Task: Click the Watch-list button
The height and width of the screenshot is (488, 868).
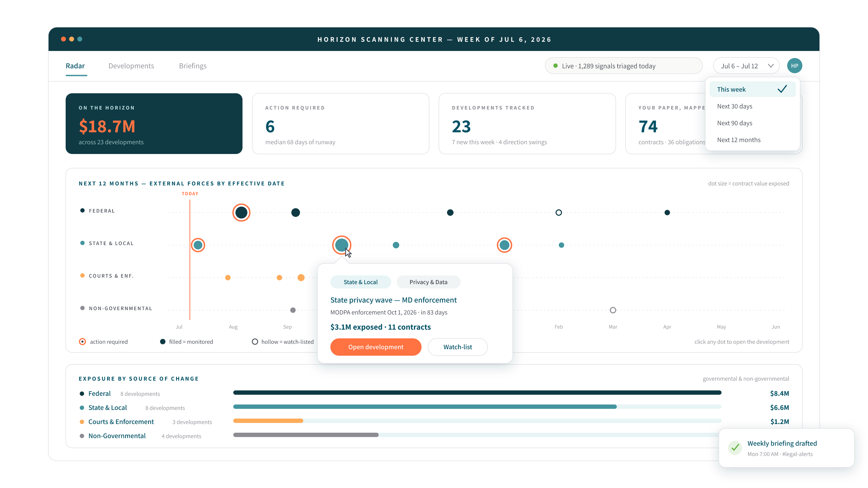Action: [x=458, y=347]
